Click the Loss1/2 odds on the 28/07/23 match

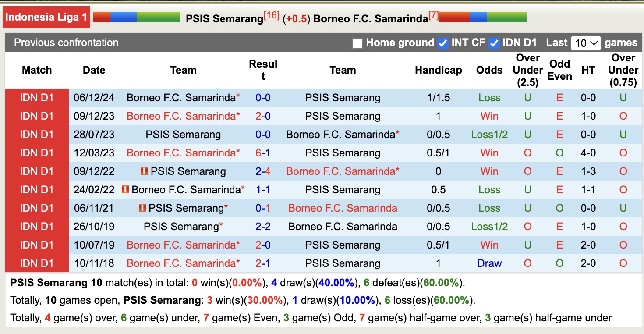pyautogui.click(x=489, y=134)
